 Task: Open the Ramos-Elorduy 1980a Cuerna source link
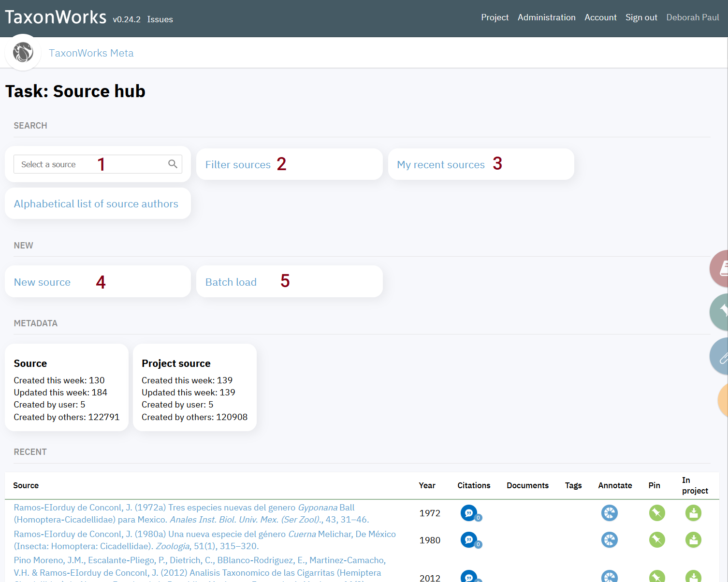(204, 540)
